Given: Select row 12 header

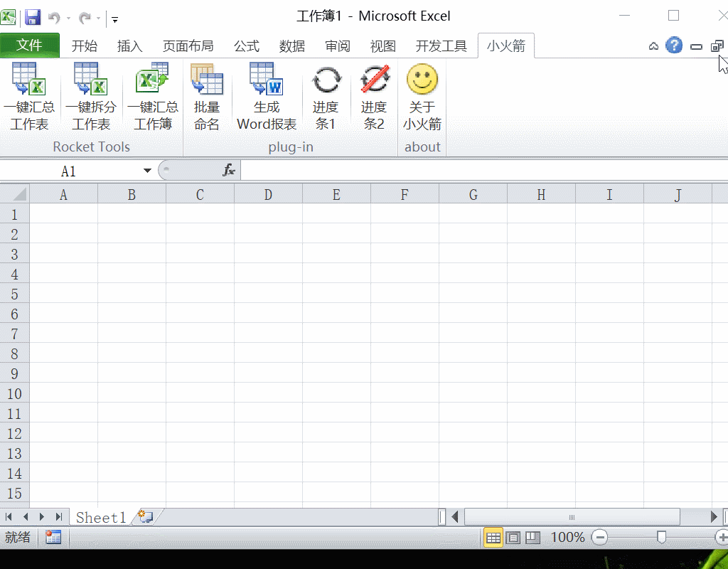Looking at the screenshot, I should click(x=15, y=433).
